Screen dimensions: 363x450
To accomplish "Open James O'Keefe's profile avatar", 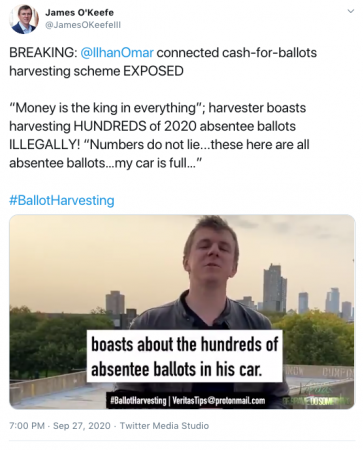I will pos(24,19).
